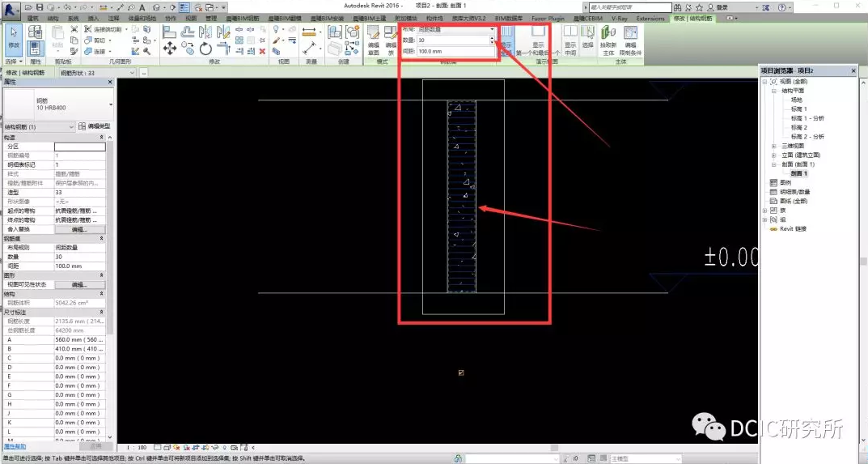Click the Thin Lines toggle icon in quick access
This screenshot has width=868, height=464.
point(184,8)
